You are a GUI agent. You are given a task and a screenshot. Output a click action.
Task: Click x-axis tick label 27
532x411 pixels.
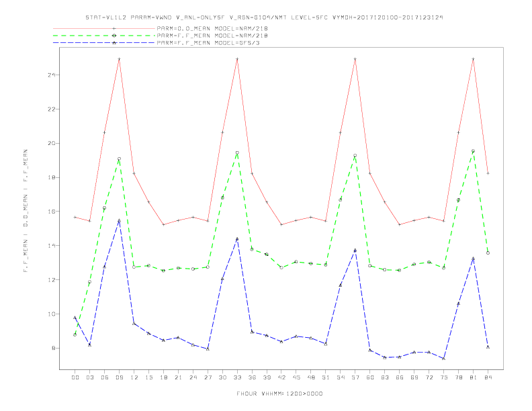(208, 377)
